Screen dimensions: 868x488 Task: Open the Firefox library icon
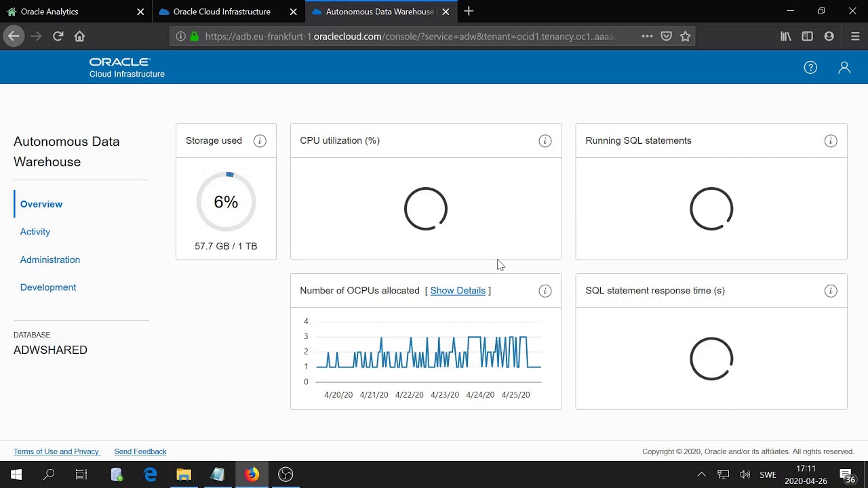[x=785, y=36]
